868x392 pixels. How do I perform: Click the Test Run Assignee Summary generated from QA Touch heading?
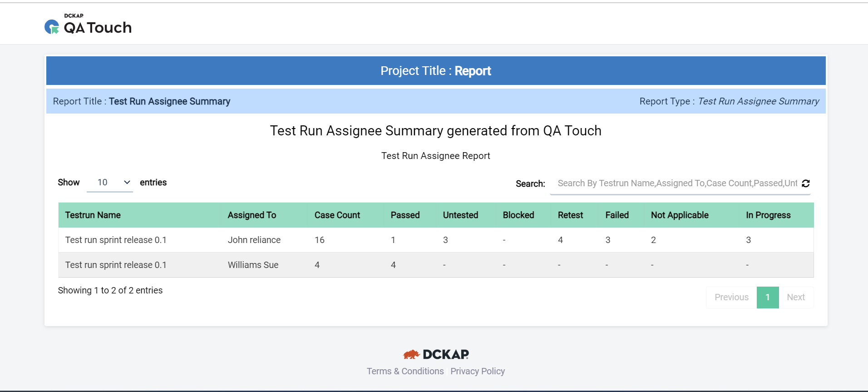pos(436,131)
